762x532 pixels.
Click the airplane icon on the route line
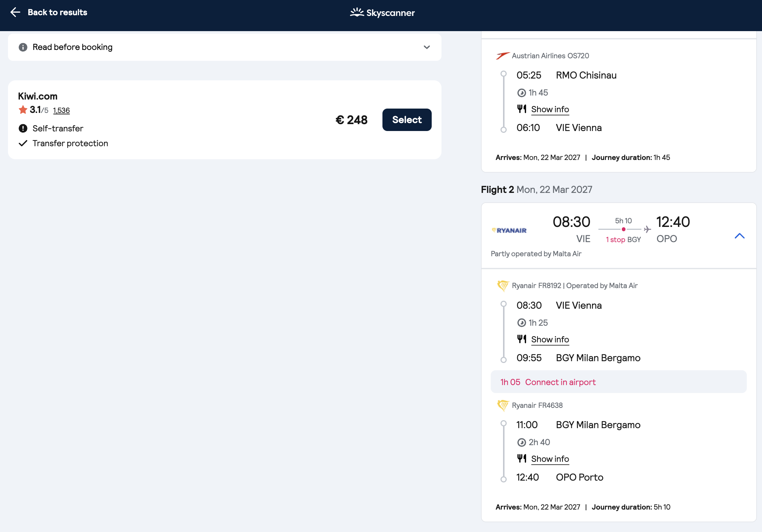click(x=647, y=229)
